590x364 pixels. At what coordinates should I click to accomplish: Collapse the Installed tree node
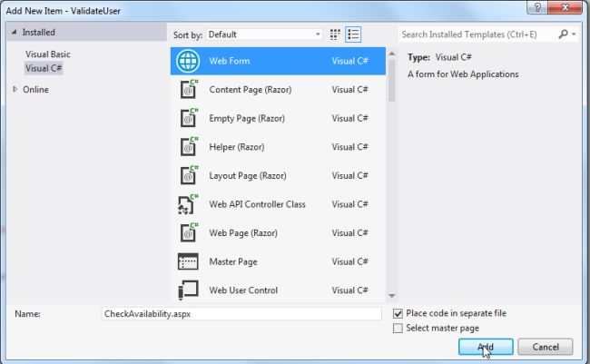pos(15,32)
